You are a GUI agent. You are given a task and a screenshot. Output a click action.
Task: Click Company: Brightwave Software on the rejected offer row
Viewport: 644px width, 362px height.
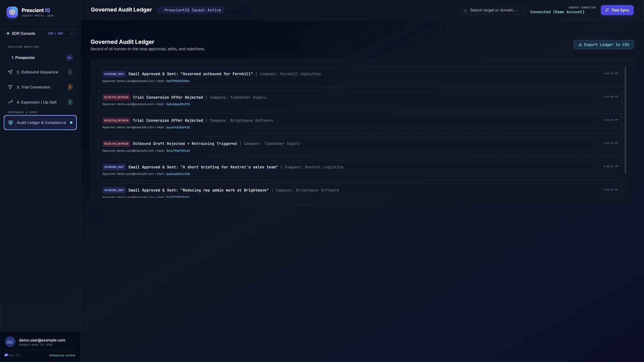(x=241, y=121)
